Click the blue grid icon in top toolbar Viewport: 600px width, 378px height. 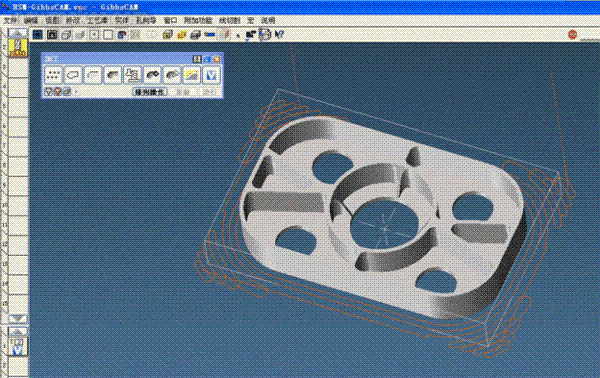38,35
